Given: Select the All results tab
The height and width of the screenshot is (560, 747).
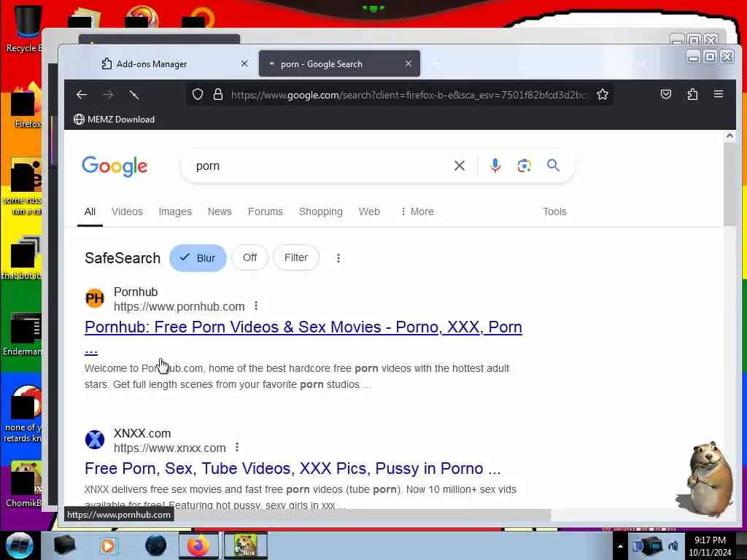Looking at the screenshot, I should 90,211.
